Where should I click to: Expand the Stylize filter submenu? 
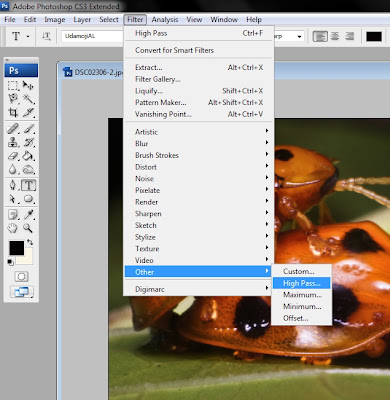coord(199,237)
